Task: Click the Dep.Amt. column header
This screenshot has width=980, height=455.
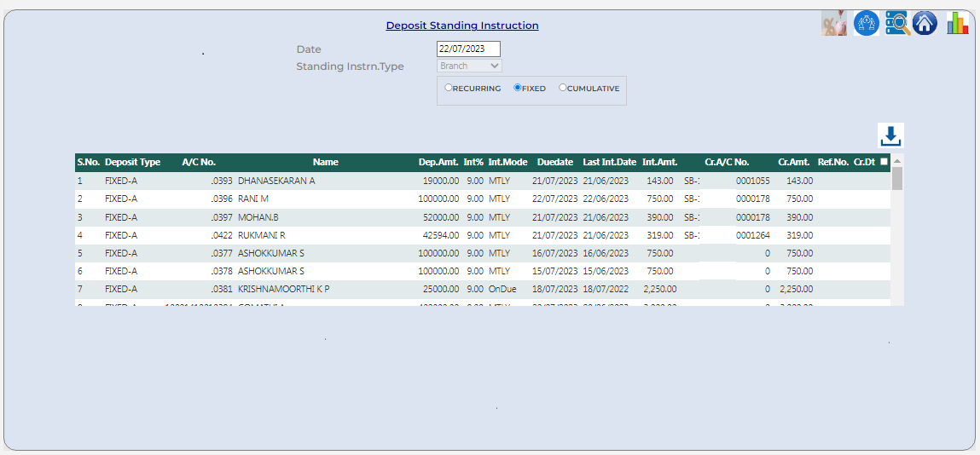Action: [x=438, y=162]
